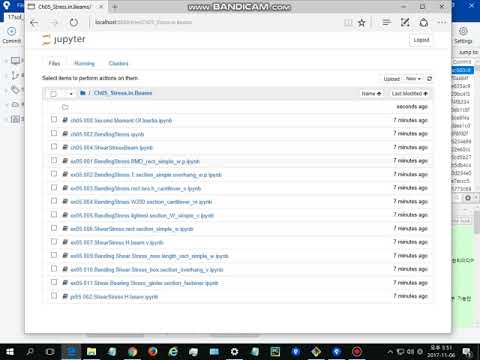
Task: Click the notebook icon of ch05.002 BendingStress
Action: tap(65, 134)
